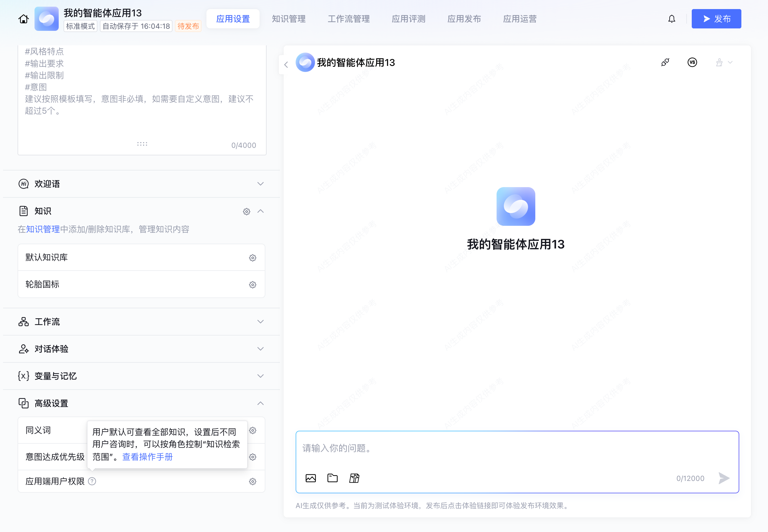
Task: Open the 查看操作手册 link
Action: click(147, 457)
